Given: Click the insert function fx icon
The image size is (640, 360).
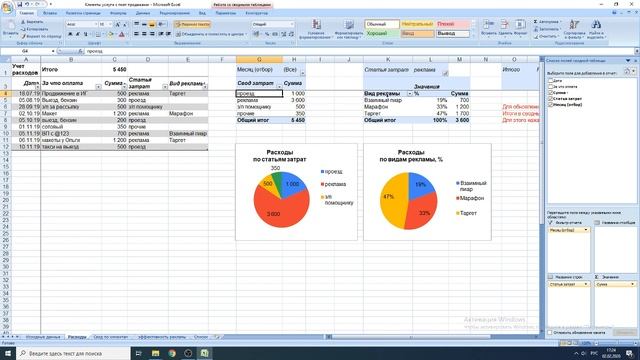Looking at the screenshot, I should [x=80, y=51].
